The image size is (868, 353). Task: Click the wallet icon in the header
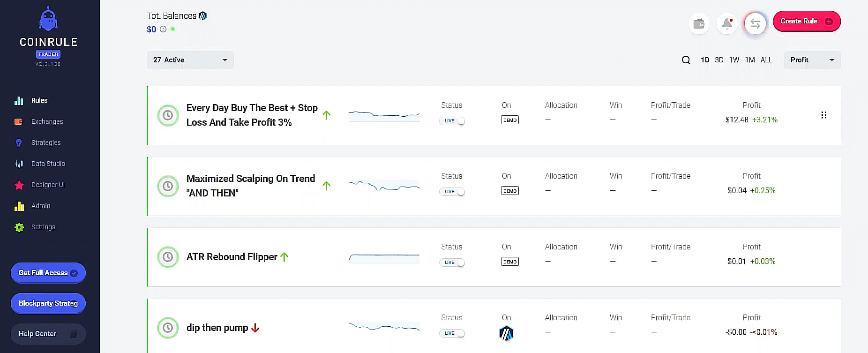click(699, 23)
